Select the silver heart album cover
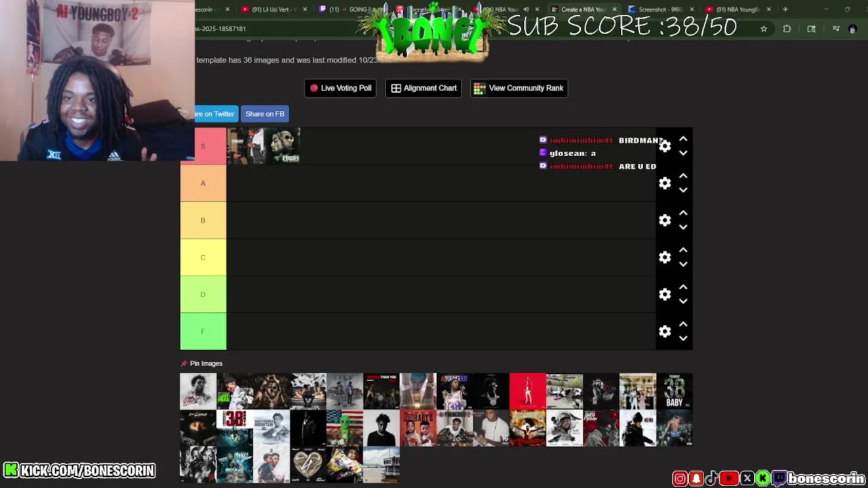Screen dimensions: 868x488 pos(308,464)
